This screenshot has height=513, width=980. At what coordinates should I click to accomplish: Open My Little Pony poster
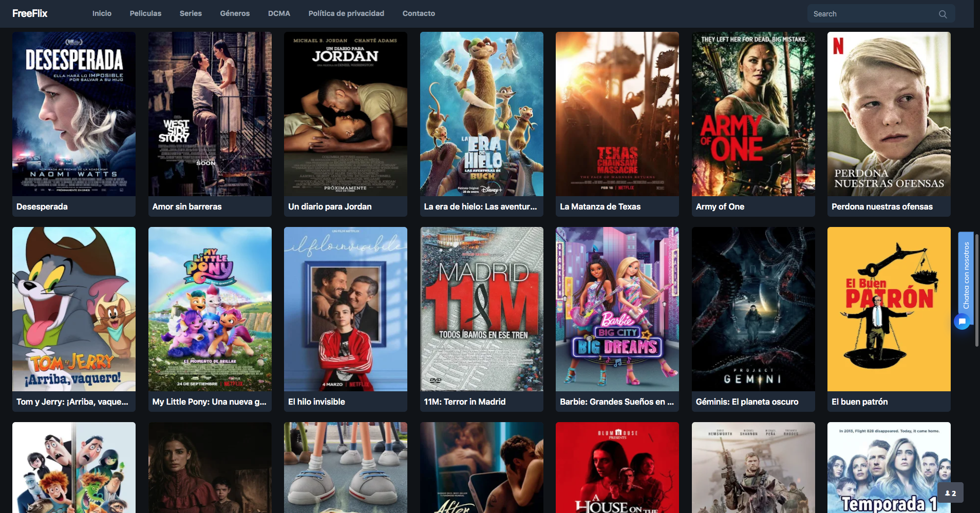[210, 309]
